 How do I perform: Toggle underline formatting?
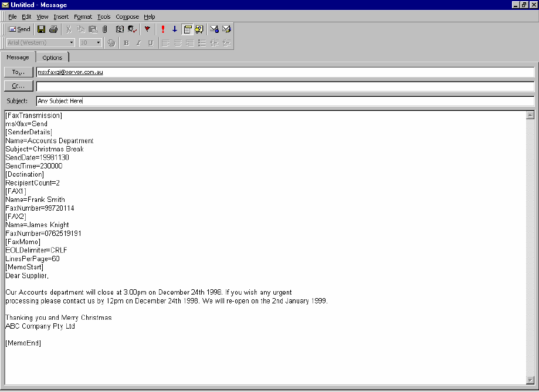coord(151,43)
